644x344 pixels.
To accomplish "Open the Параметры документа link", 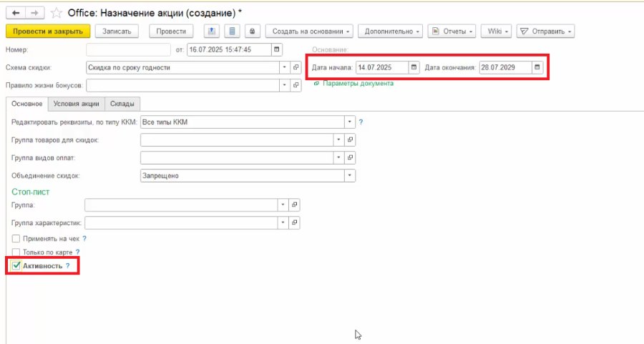I will click(358, 84).
